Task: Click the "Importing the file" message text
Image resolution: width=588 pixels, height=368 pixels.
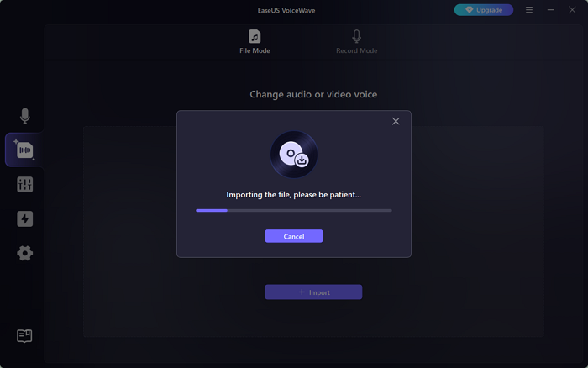Action: tap(294, 194)
